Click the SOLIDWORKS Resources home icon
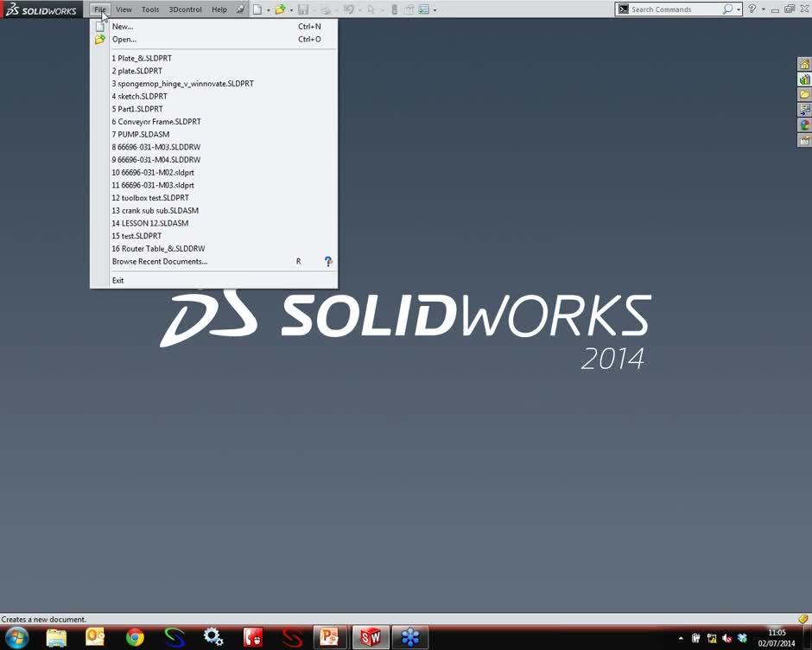Viewport: 812px width, 650px height. pyautogui.click(x=804, y=63)
